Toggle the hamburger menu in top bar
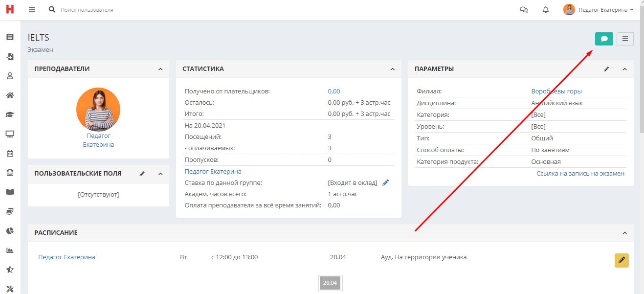Viewport: 644px width, 294px height. (x=32, y=10)
